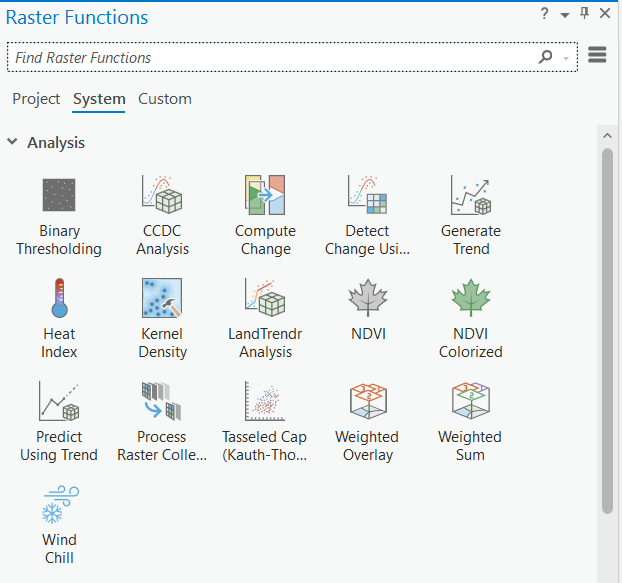
Task: Launch the Compute Change function
Action: pyautogui.click(x=265, y=196)
